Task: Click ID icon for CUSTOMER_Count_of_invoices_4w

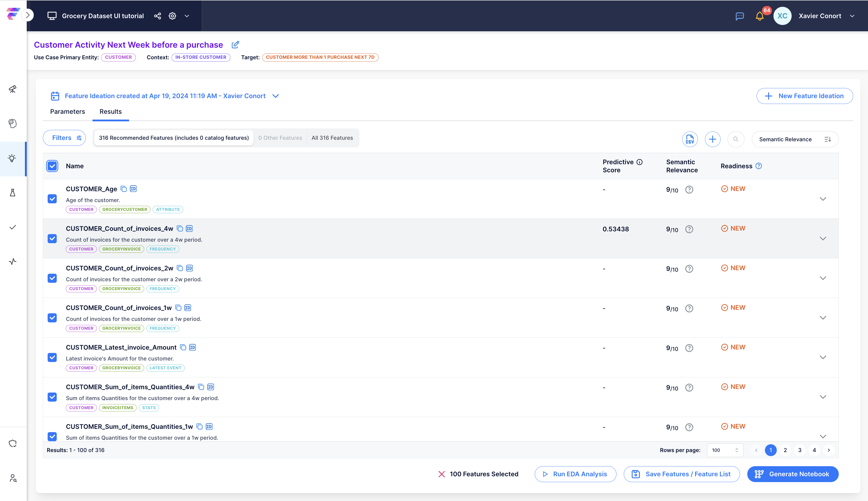Action: tap(189, 229)
